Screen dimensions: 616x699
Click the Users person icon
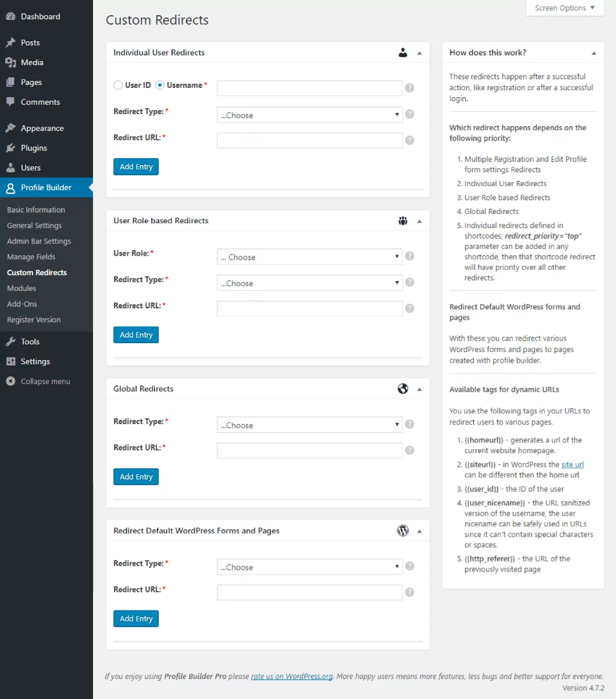(10, 167)
